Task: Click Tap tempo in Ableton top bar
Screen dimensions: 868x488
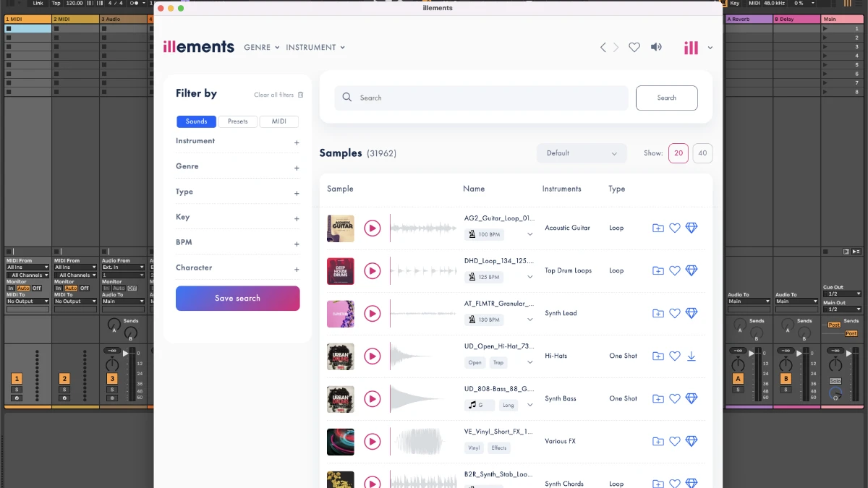Action: (x=56, y=4)
